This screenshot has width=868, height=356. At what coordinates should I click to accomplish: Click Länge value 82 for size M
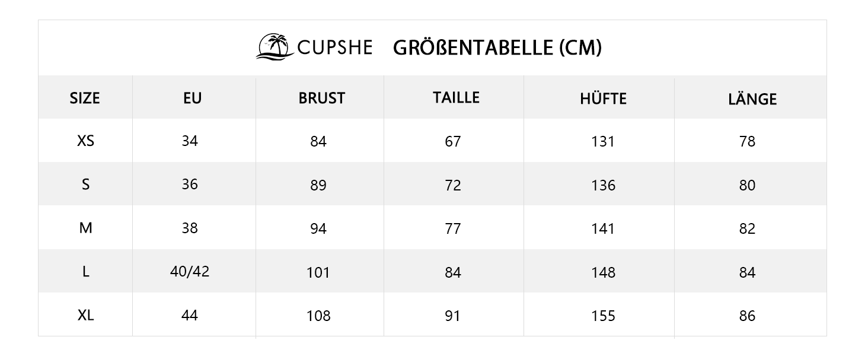coord(748,229)
